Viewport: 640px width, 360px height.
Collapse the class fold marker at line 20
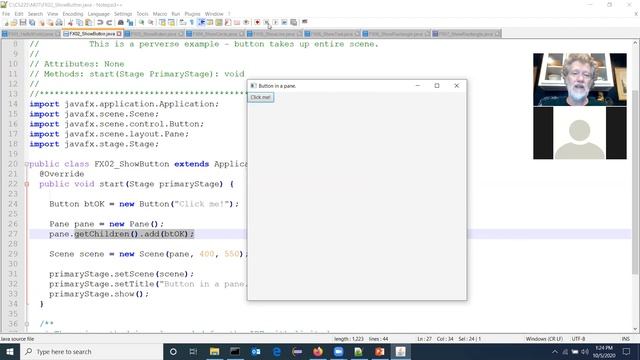(27, 164)
